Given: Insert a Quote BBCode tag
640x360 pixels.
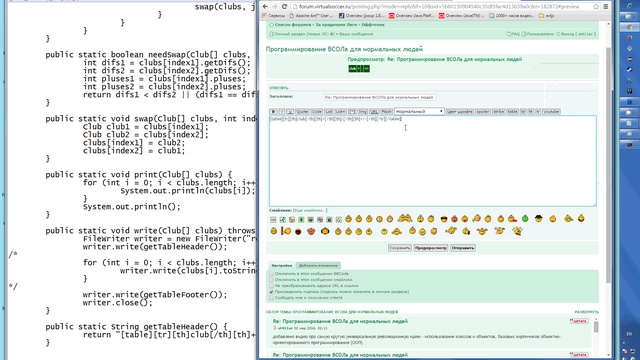Looking at the screenshot, I should point(302,111).
